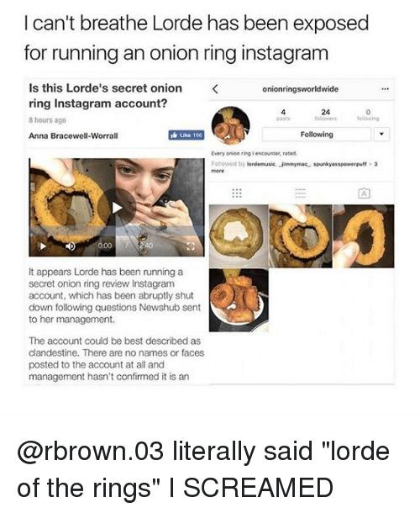Open the oval onion ring post on dark background
Image resolution: width=420 pixels, height=513 pixels.
364,235
